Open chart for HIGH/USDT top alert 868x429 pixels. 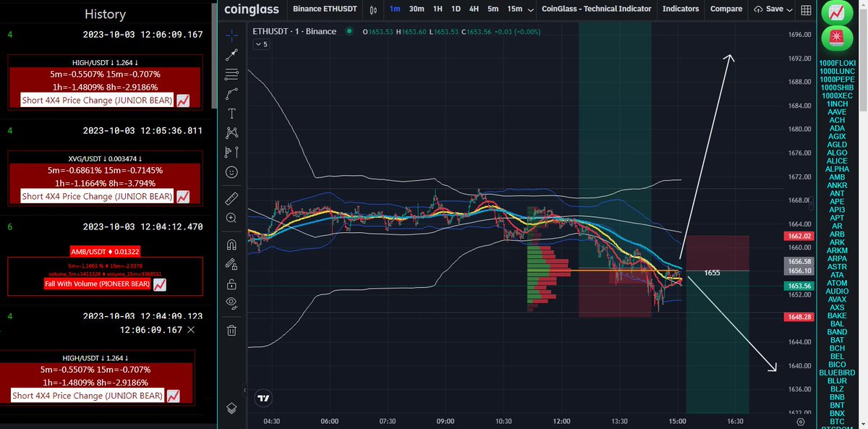183,100
